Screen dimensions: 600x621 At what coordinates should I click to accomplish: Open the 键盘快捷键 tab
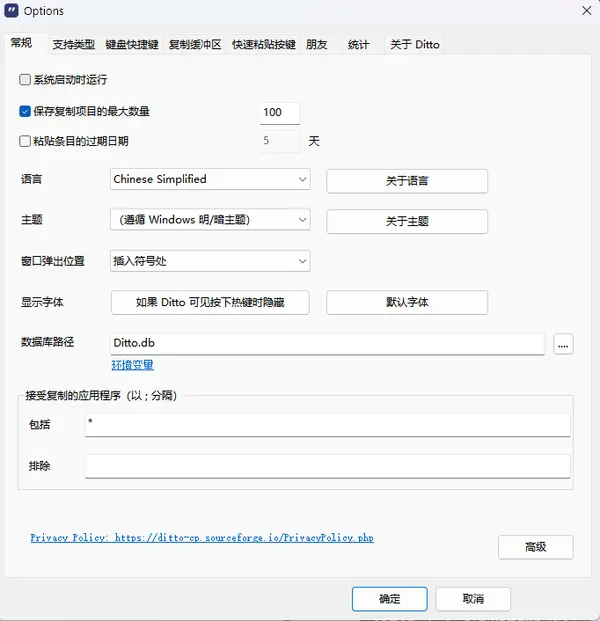tap(132, 44)
